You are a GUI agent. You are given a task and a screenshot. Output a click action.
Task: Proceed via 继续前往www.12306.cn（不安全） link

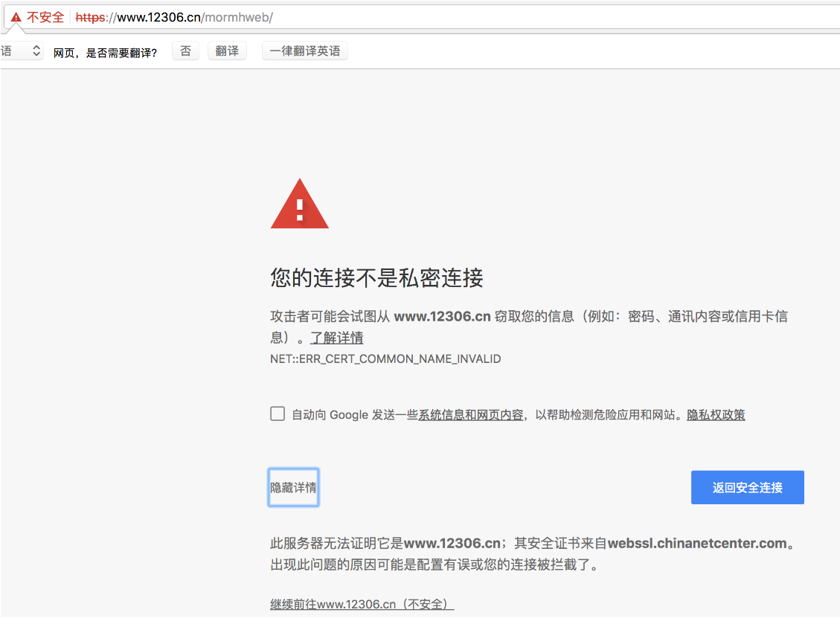(x=362, y=604)
